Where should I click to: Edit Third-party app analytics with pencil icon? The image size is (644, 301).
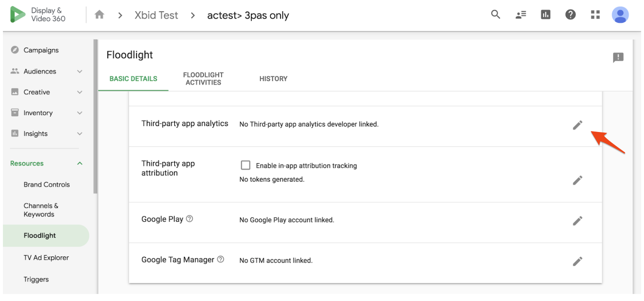tap(577, 125)
